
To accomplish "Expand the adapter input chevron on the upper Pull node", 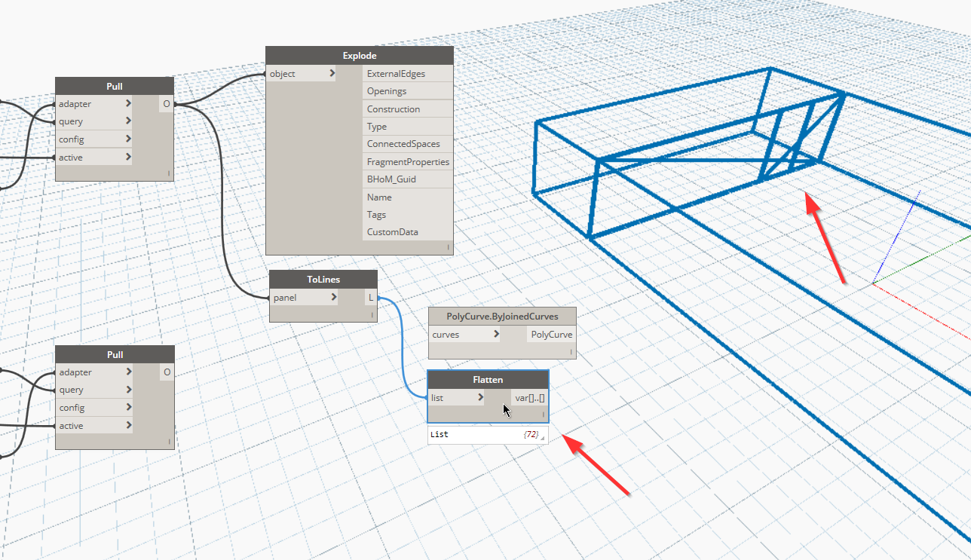I will pyautogui.click(x=127, y=103).
